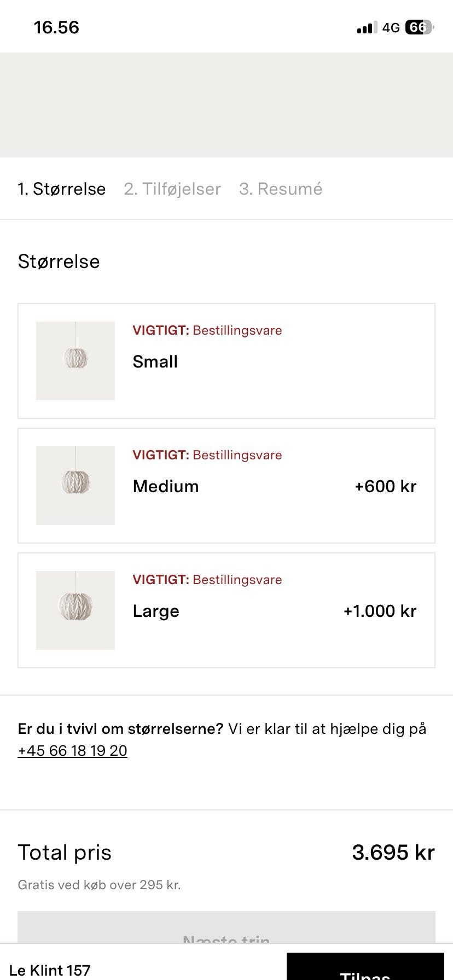Screen dimensions: 453x980
Task: Switch to the 3. Resumé step tab
Action: (281, 189)
